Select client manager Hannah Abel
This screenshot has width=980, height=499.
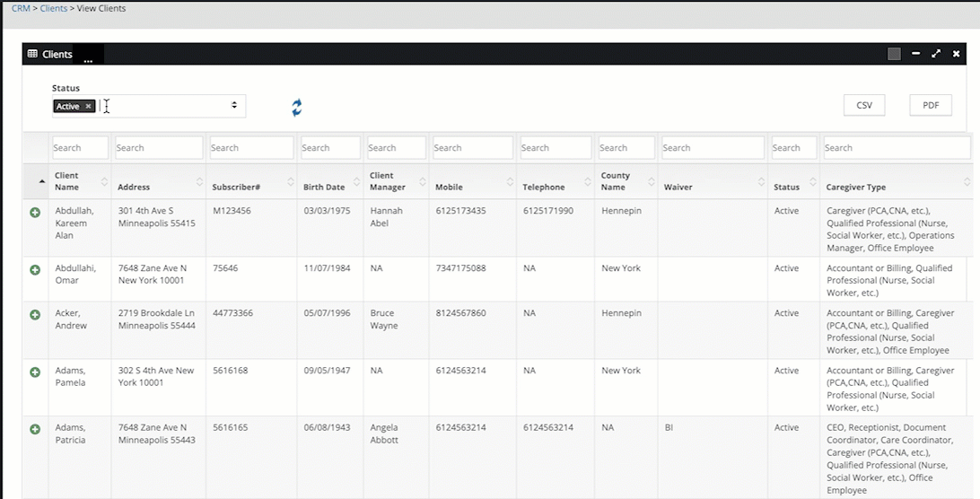tap(386, 217)
